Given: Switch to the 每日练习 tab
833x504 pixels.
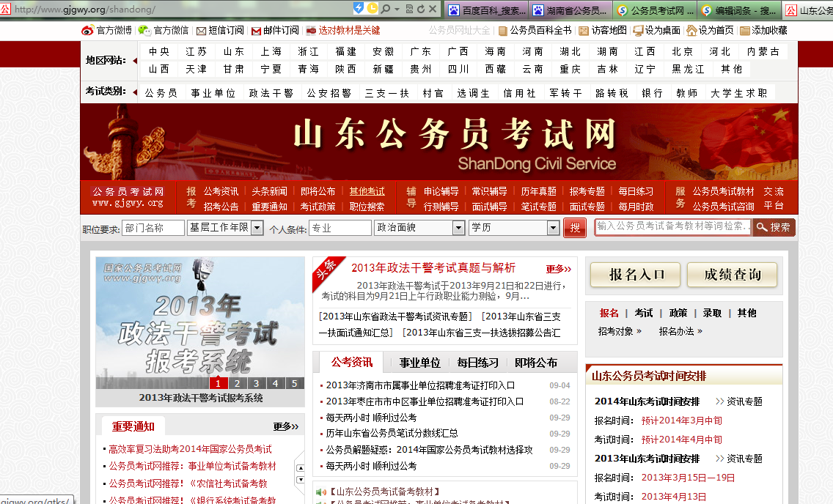Looking at the screenshot, I should tap(477, 363).
